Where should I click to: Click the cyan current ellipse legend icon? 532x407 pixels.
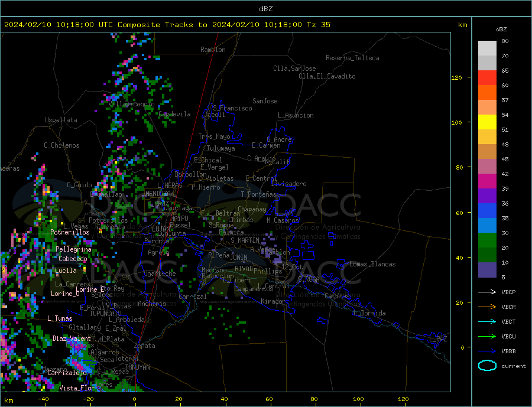pyautogui.click(x=487, y=366)
